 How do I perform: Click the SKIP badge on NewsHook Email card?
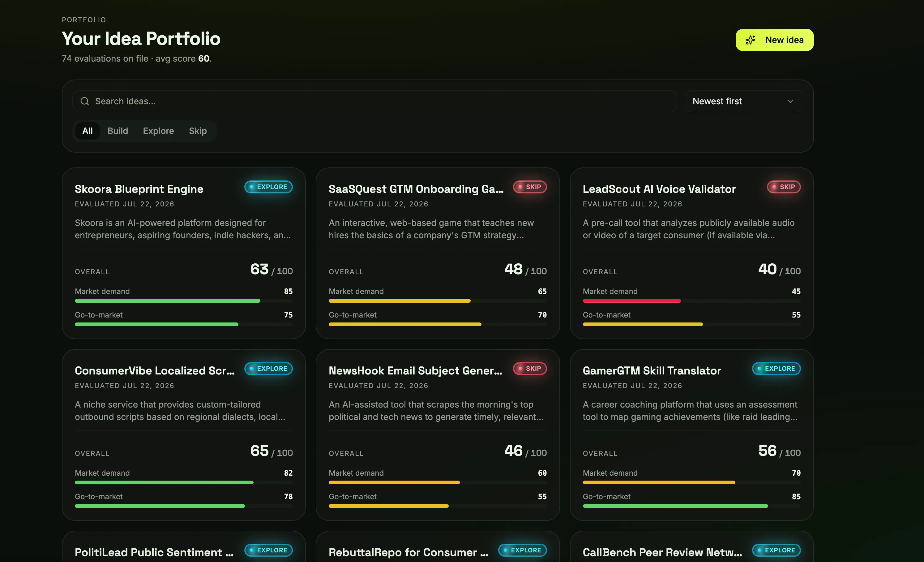[530, 368]
